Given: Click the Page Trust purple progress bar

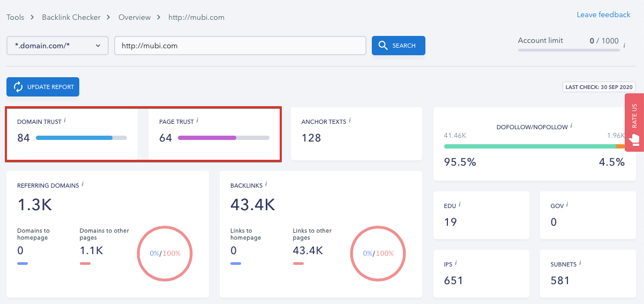Looking at the screenshot, I should pyautogui.click(x=223, y=138).
